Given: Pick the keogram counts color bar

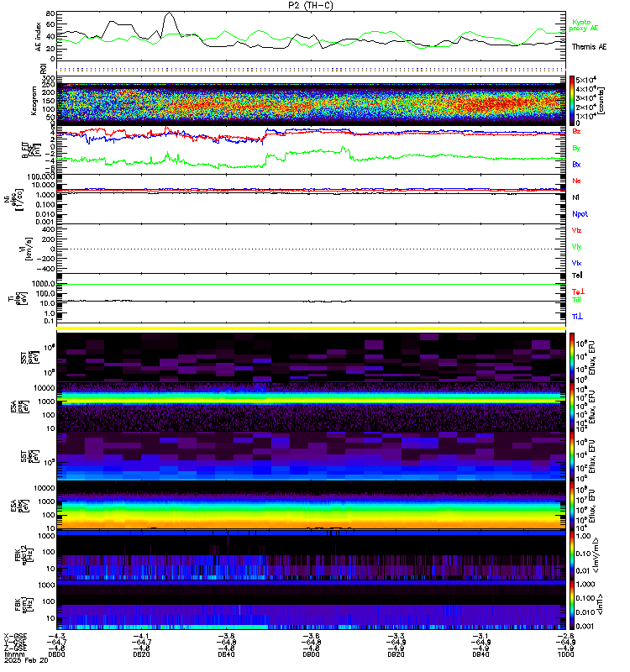Looking at the screenshot, I should tap(572, 100).
